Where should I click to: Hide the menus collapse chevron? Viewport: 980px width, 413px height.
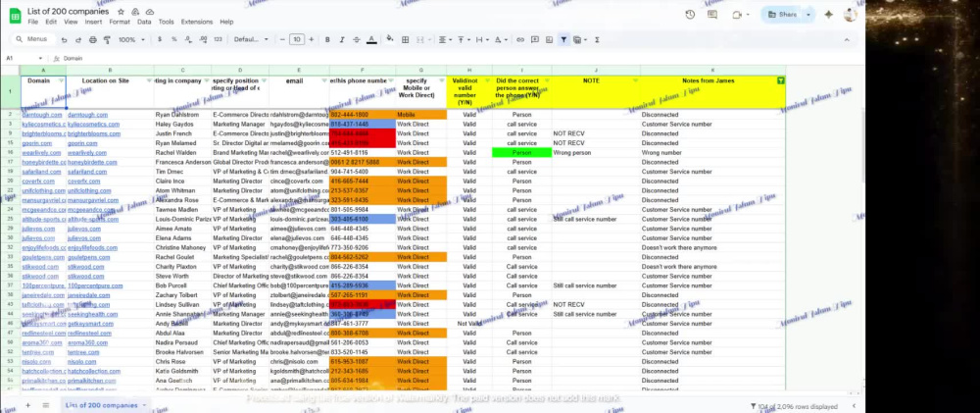tap(847, 39)
